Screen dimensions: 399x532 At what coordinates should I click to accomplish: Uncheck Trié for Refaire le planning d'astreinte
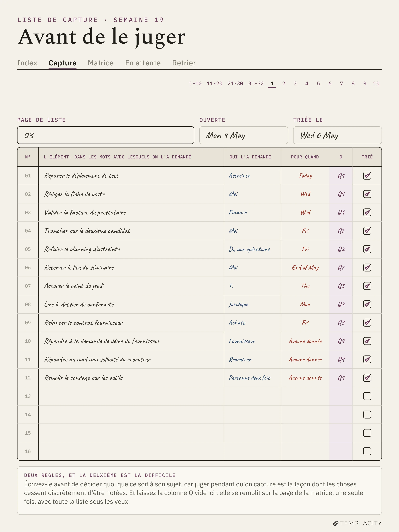point(367,249)
